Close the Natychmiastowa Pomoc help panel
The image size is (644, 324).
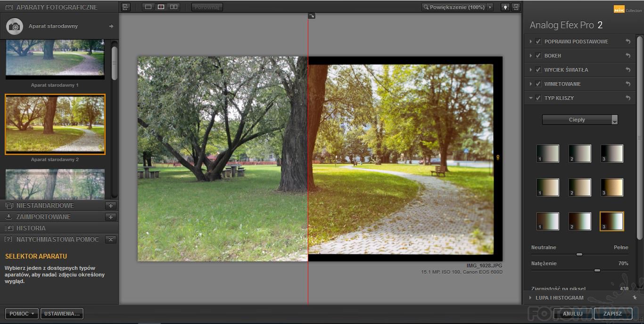pos(110,240)
